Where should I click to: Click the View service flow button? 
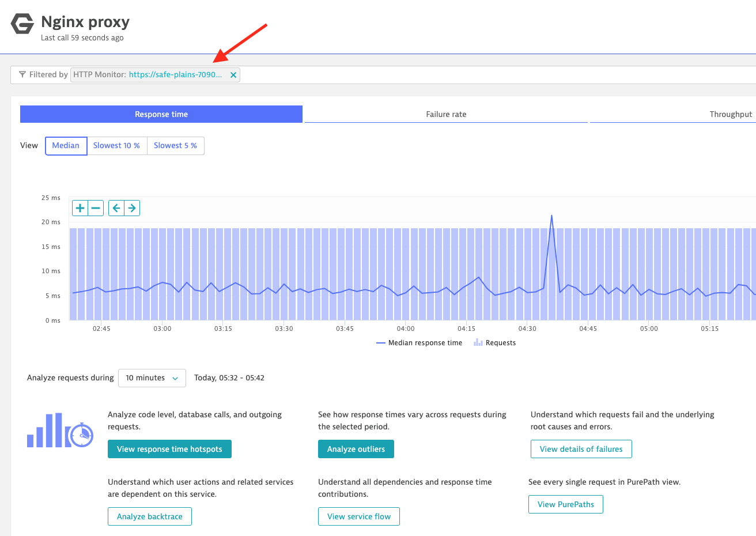359,516
